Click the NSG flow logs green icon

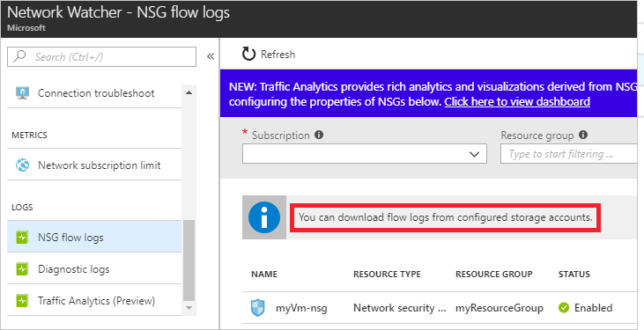point(22,238)
